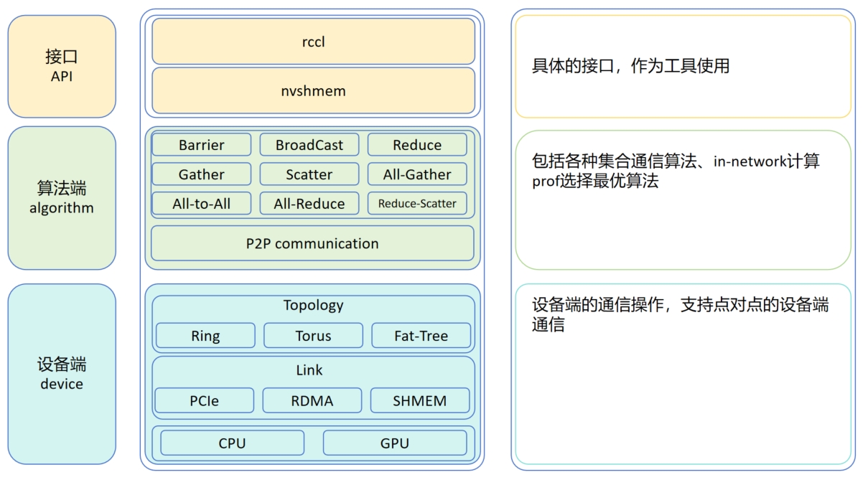Select the RDMA link option
868x480 pixels.
[x=313, y=400]
